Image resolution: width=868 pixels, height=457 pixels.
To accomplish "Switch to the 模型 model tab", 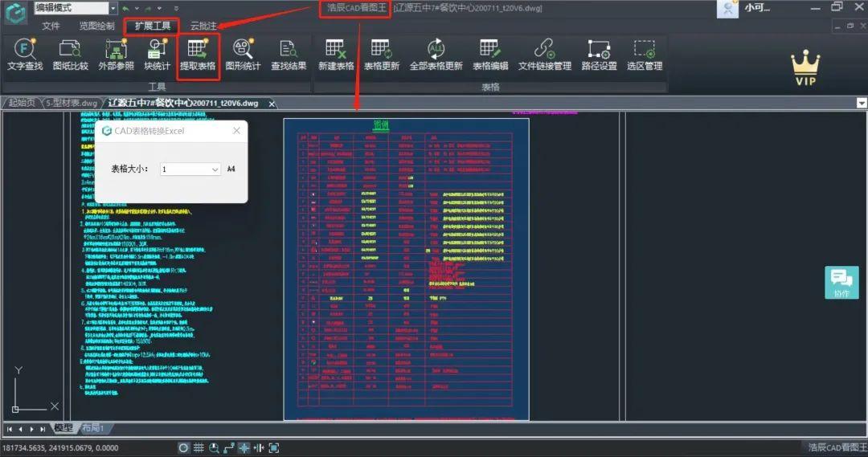I will (x=63, y=427).
